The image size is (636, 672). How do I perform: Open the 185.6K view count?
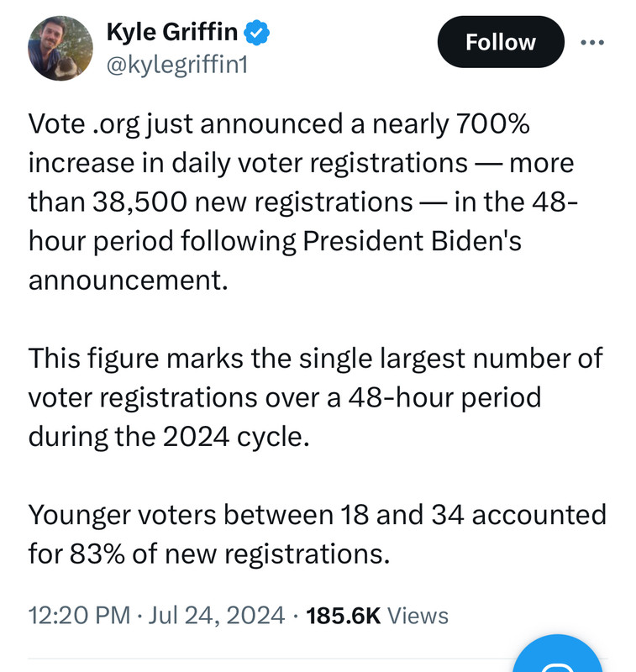[x=344, y=616]
